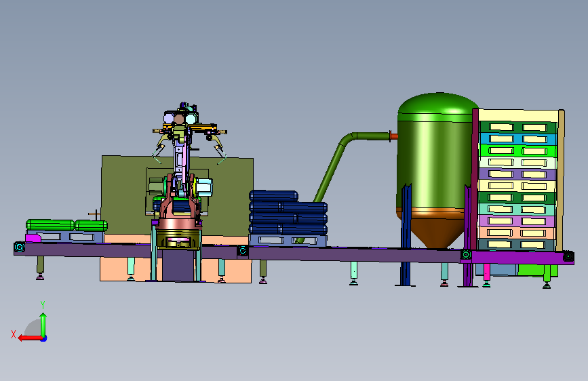Select the dark blue tank support column
Image resolution: width=588 pixels, height=381 pixels.
[x=406, y=235]
